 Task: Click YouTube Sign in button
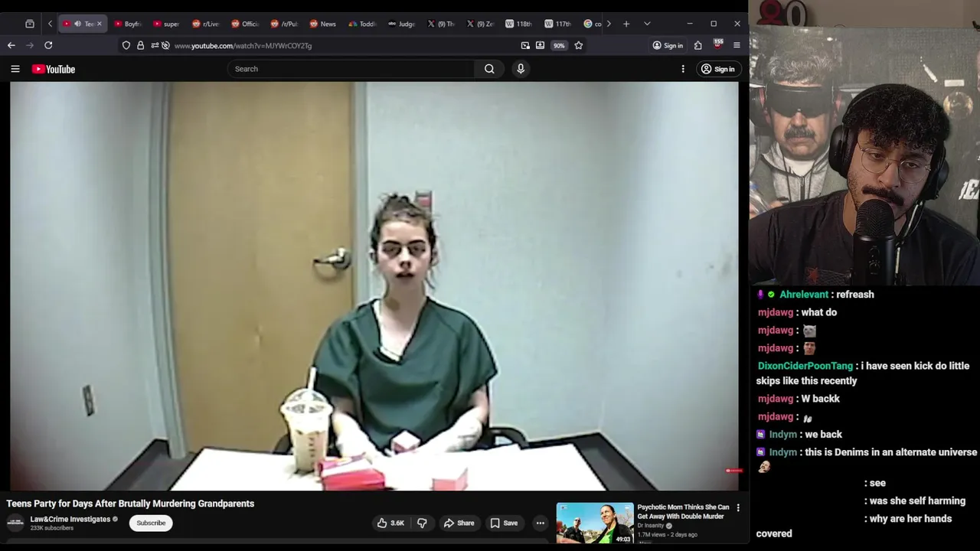tap(718, 69)
